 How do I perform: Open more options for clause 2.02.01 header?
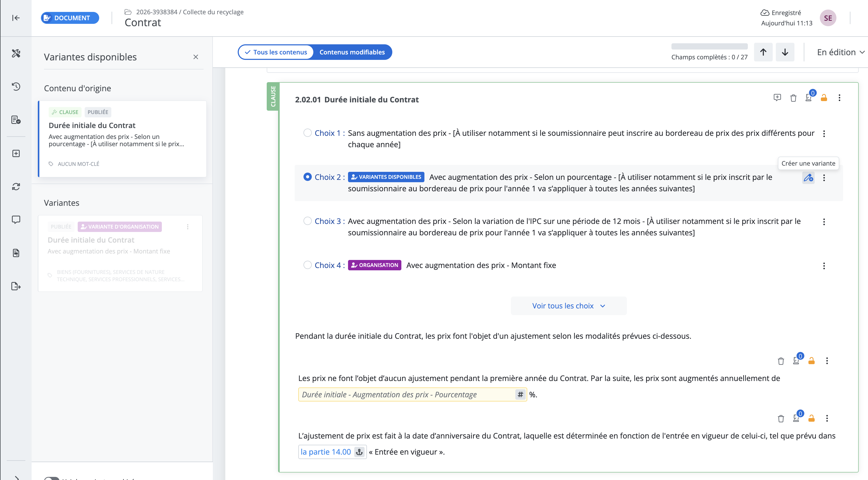[x=839, y=98]
